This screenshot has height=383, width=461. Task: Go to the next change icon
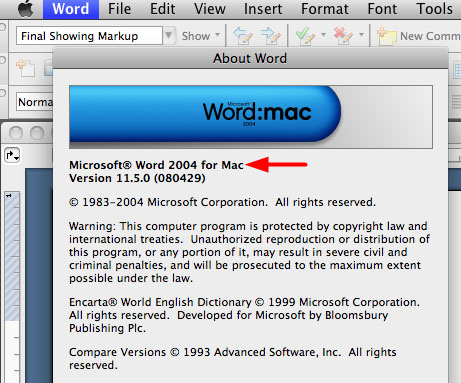[270, 36]
